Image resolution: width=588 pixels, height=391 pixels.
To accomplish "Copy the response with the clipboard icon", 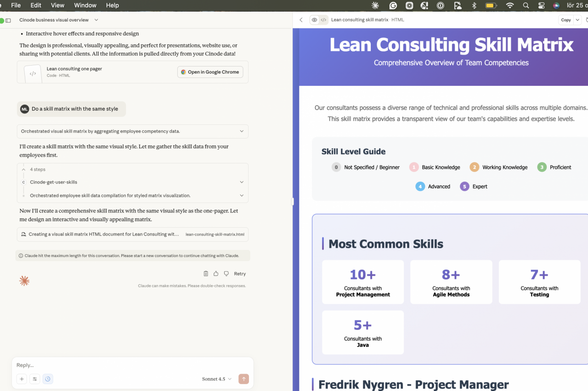I will click(206, 274).
